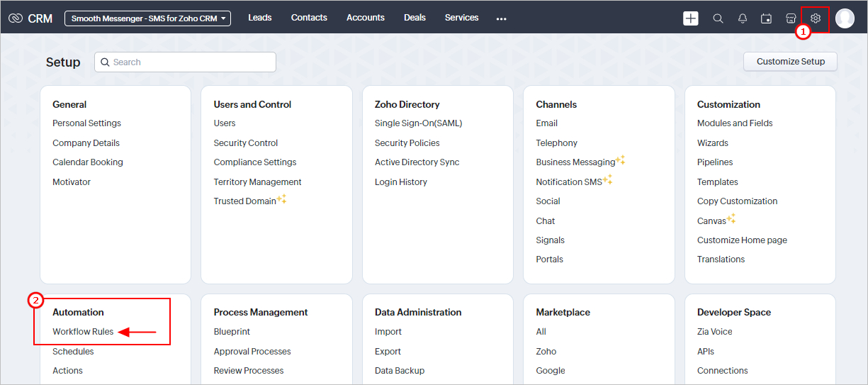
Task: Open the Setup gear icon
Action: click(816, 18)
